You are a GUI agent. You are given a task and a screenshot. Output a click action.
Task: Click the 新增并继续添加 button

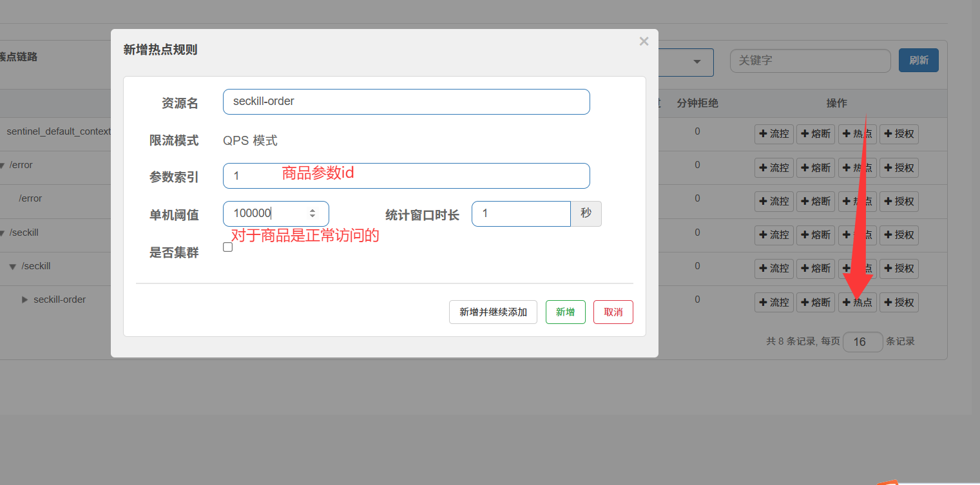(493, 312)
